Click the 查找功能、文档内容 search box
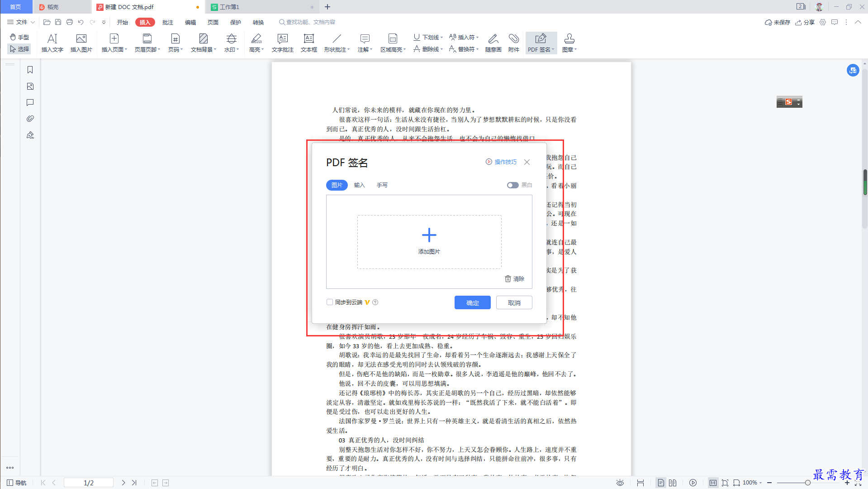Image resolution: width=868 pixels, height=489 pixels. tap(308, 22)
